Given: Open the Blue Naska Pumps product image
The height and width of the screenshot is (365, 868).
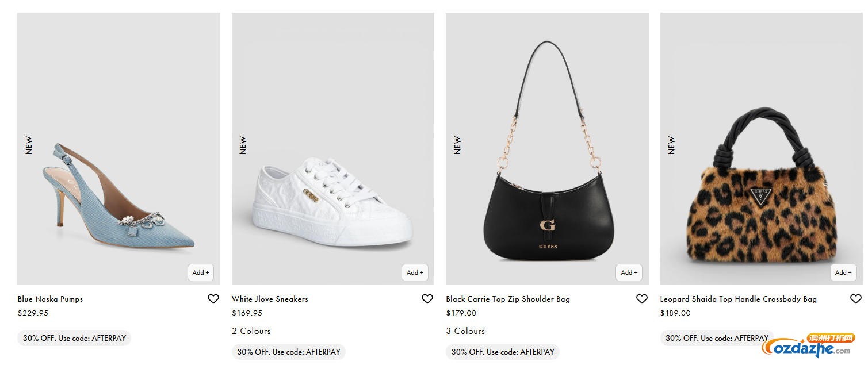Looking at the screenshot, I should [x=118, y=172].
